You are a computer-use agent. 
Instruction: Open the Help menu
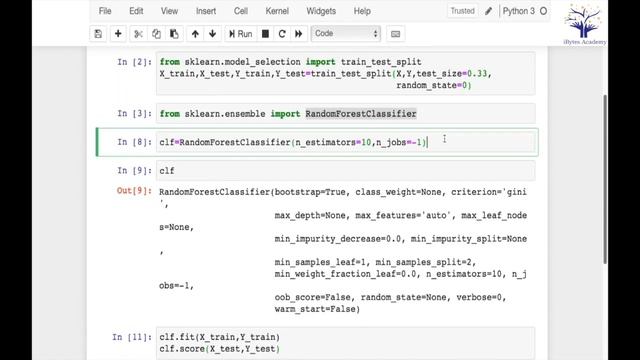[362, 11]
